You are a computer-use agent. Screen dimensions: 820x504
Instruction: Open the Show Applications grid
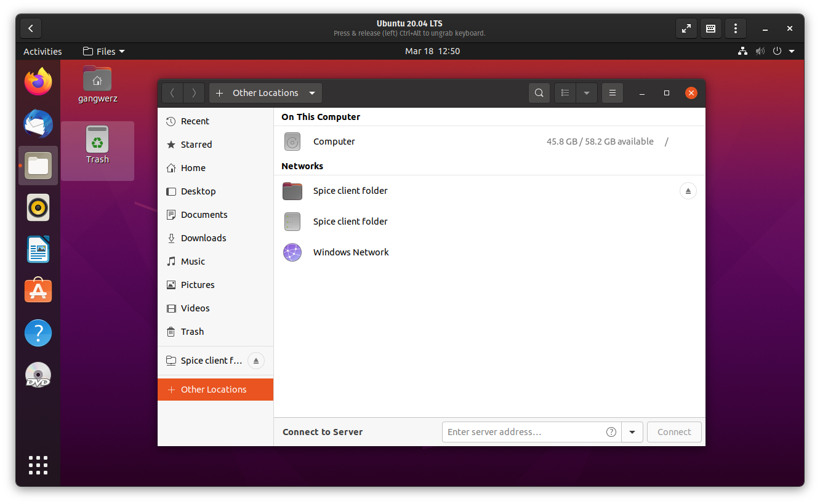pos(38,466)
